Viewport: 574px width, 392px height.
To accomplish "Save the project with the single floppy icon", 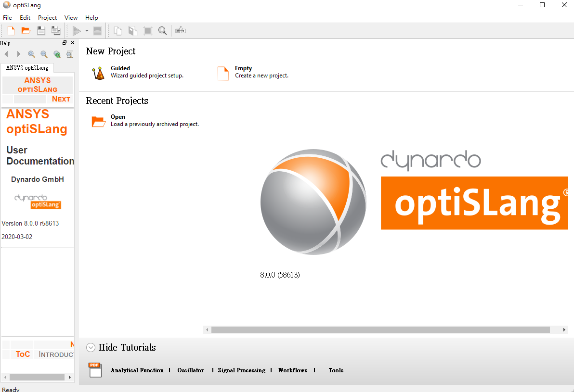I will [x=41, y=31].
